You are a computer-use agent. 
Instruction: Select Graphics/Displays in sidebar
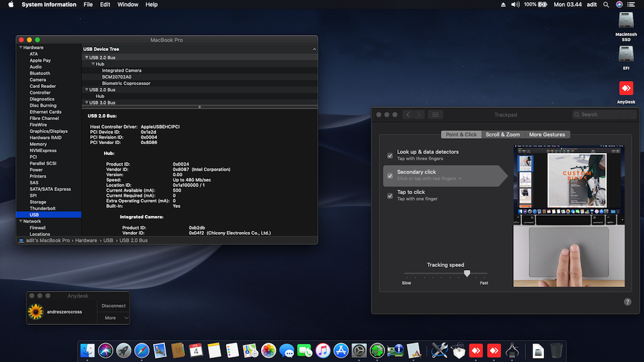pos(48,131)
